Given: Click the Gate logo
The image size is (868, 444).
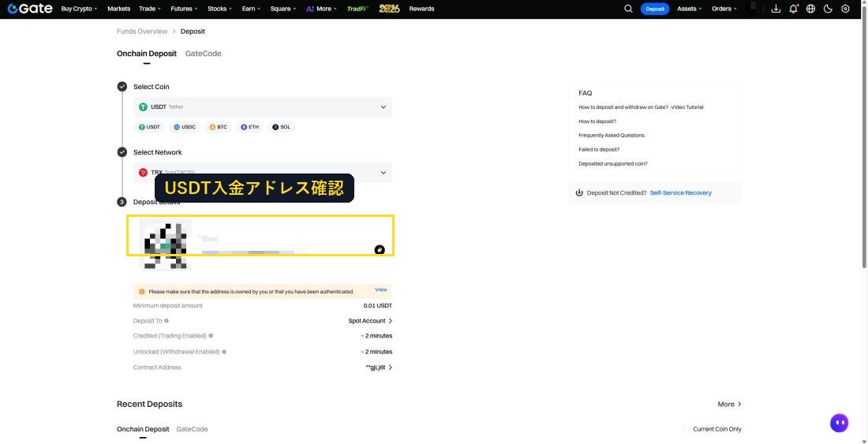Looking at the screenshot, I should click(30, 9).
